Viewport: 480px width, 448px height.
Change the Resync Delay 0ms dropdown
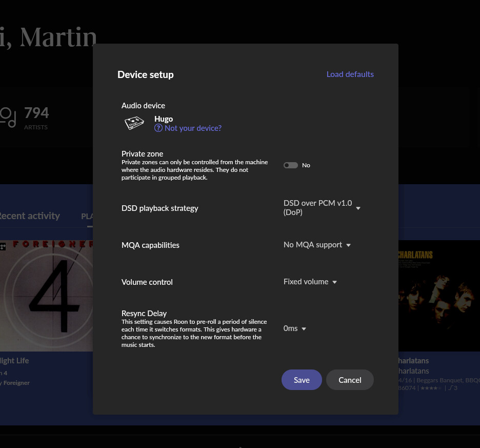coord(295,328)
